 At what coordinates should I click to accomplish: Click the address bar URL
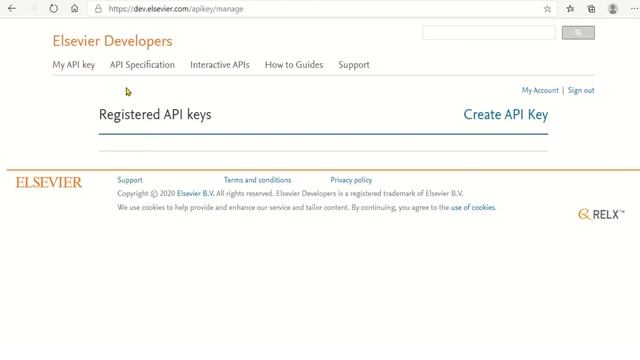(x=176, y=9)
